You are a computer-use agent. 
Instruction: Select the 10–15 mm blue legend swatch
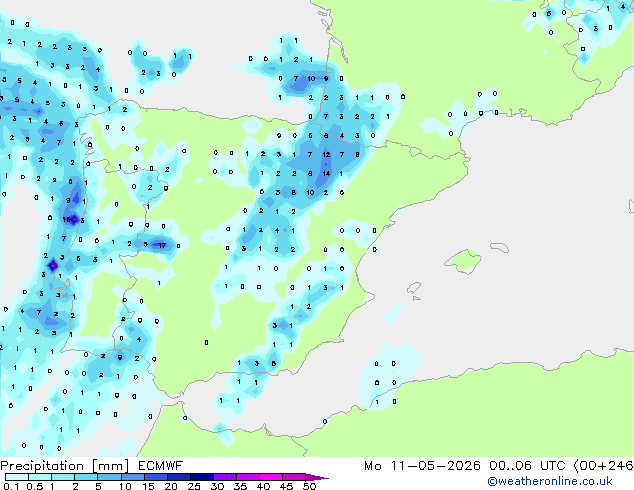[x=133, y=477]
